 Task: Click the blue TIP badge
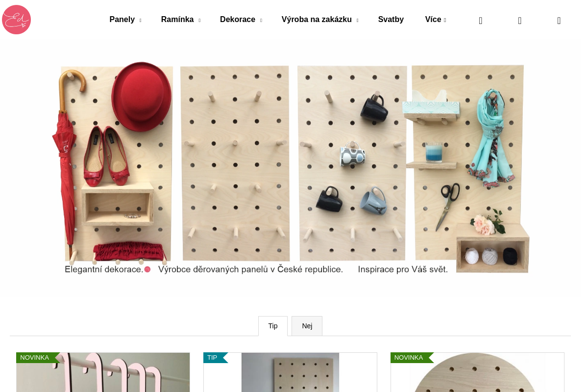coord(215,358)
